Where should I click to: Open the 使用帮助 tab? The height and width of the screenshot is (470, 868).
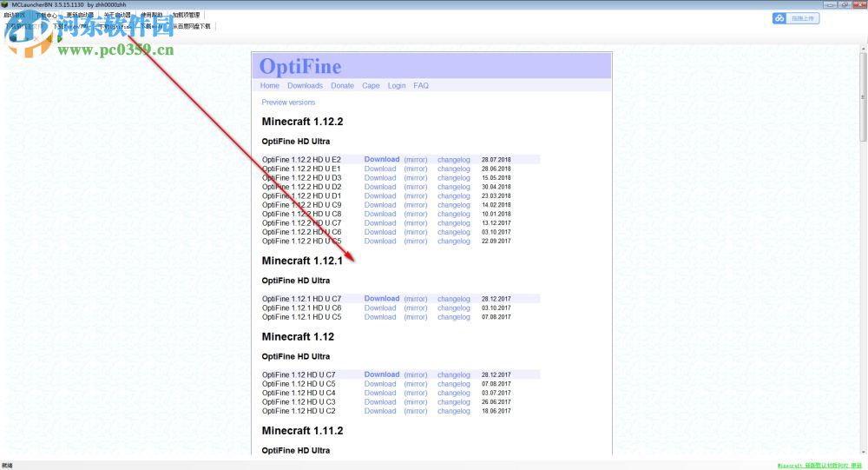coord(152,15)
